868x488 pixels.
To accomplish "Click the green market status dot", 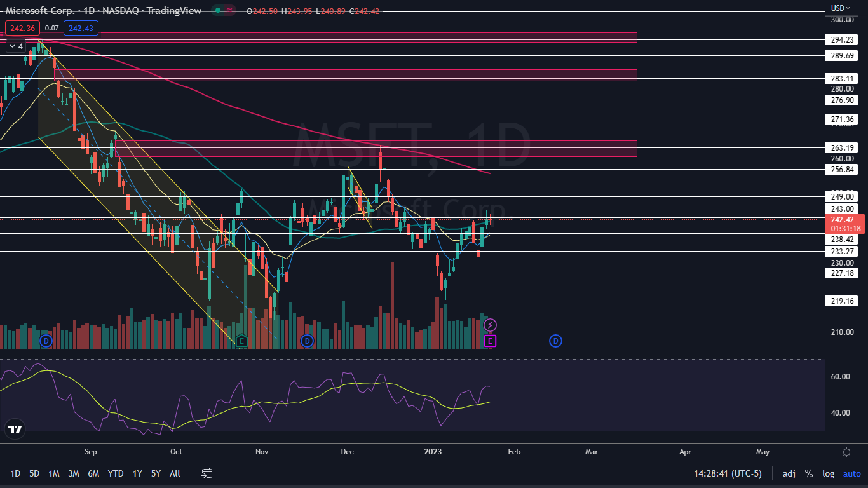I will pos(217,11).
